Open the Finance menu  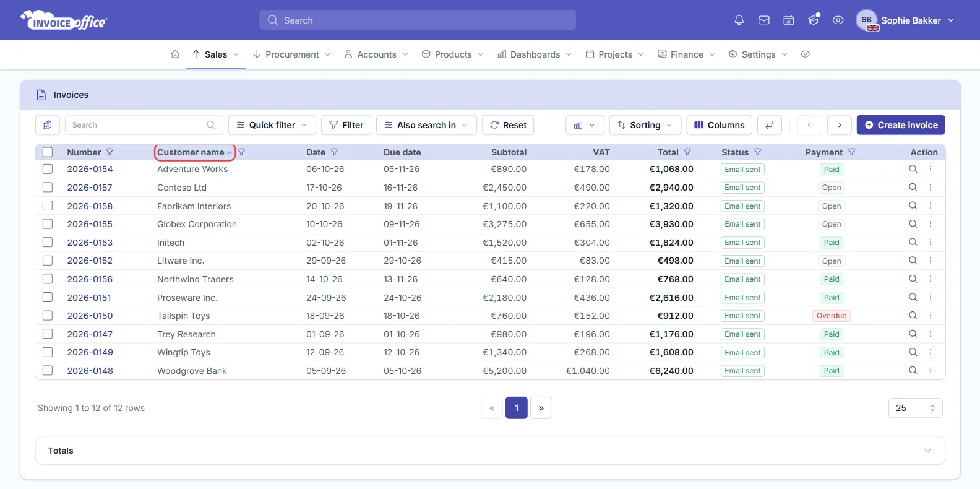687,54
